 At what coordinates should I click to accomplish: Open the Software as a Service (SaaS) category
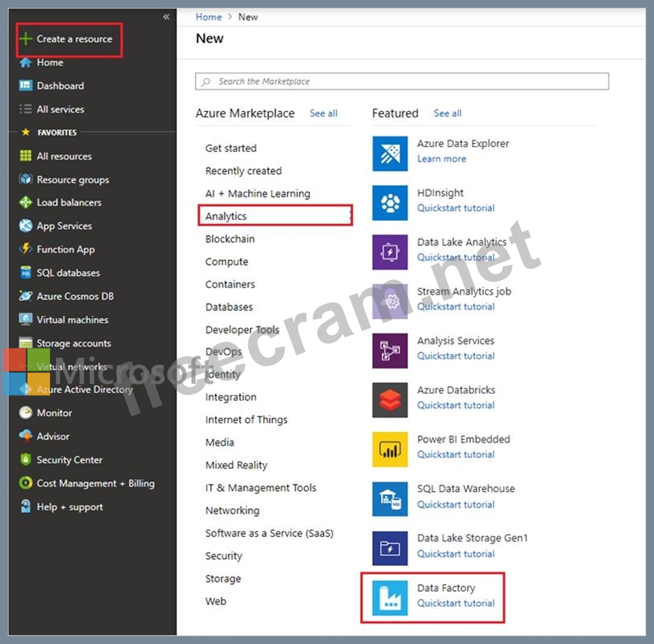coord(270,533)
